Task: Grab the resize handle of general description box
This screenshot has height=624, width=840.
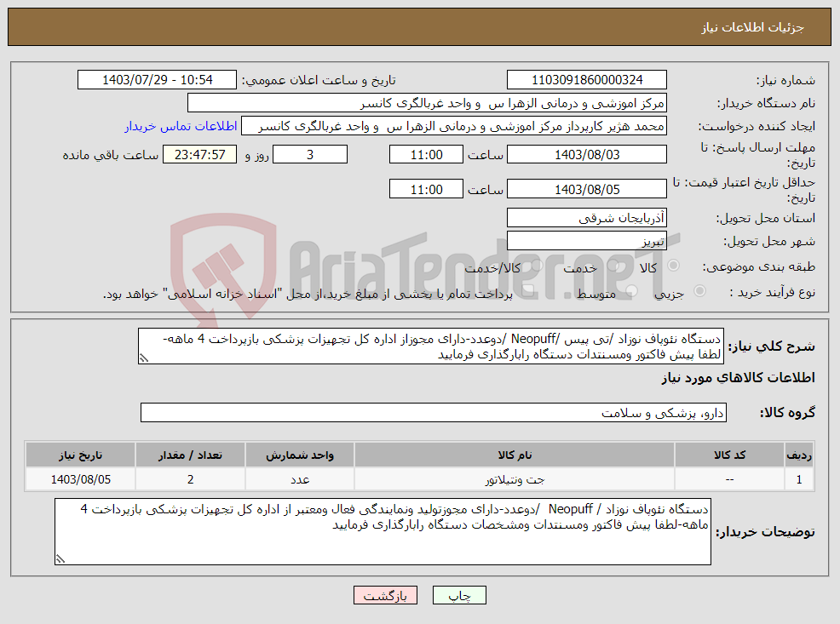Action: point(143,358)
